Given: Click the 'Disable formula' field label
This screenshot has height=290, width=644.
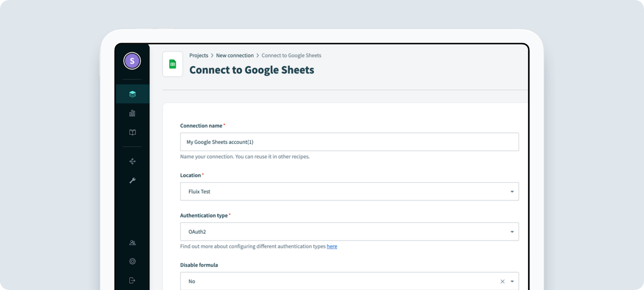Looking at the screenshot, I should [199, 265].
